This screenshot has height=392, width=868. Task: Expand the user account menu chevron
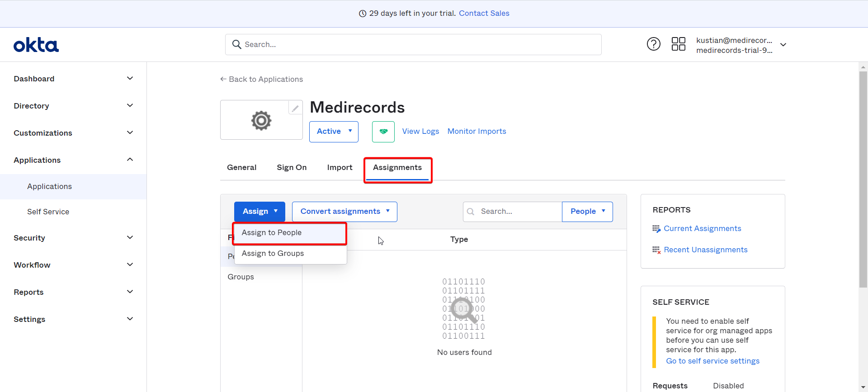[783, 45]
